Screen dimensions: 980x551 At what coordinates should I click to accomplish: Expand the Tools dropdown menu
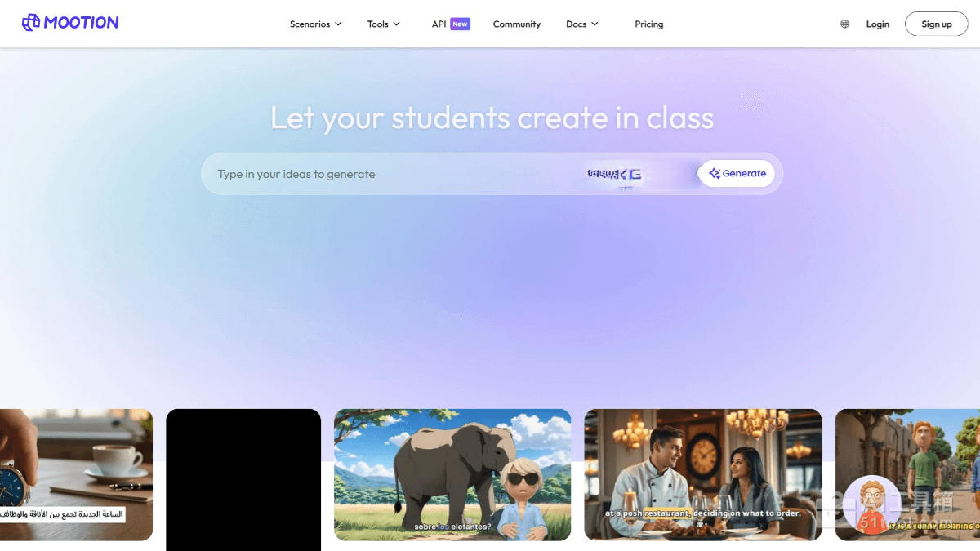pos(383,24)
